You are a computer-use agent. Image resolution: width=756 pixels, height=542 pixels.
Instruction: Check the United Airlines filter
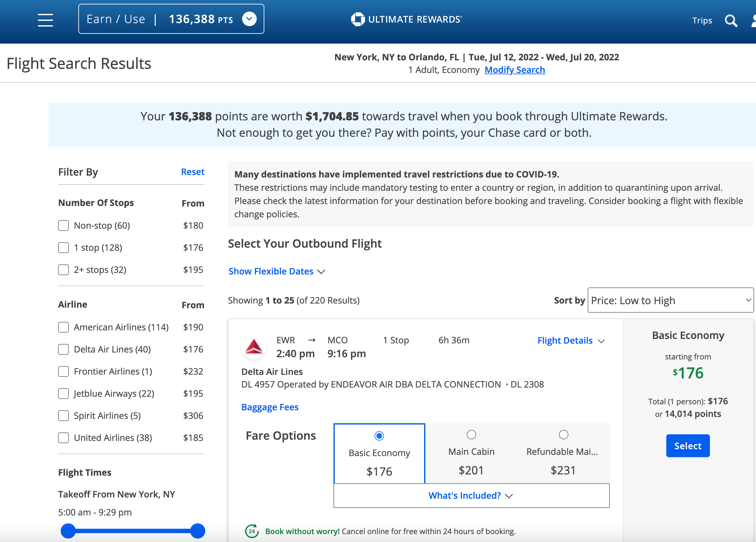click(x=63, y=438)
